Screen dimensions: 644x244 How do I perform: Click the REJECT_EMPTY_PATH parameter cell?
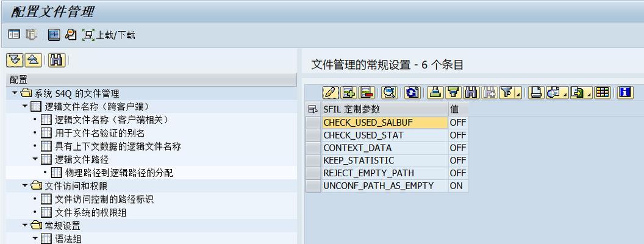[x=384, y=173]
